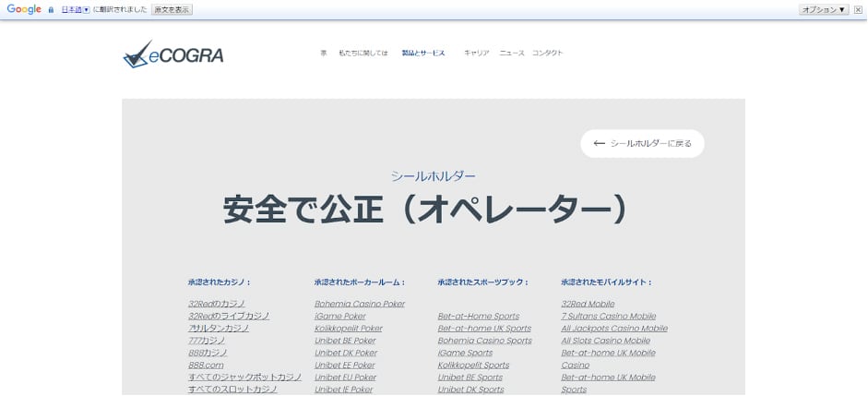This screenshot has width=868, height=396.
Task: Open the 32Redのカジノ link
Action: [x=217, y=304]
